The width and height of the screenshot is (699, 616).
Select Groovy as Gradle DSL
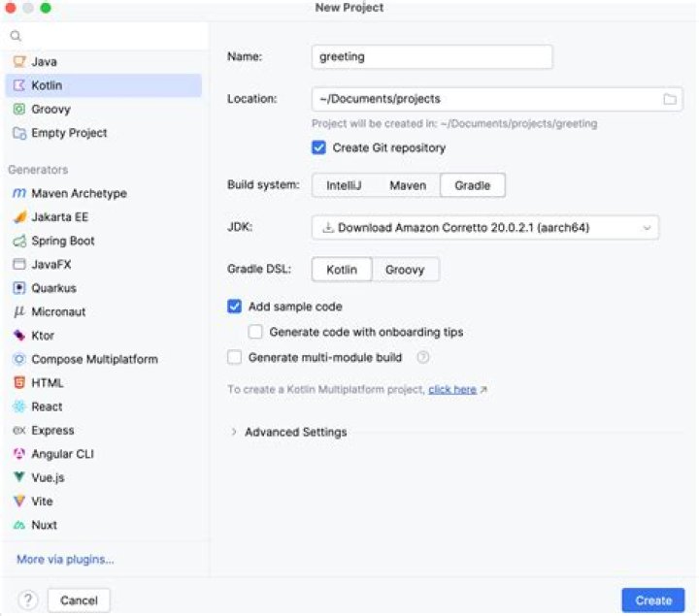[405, 270]
